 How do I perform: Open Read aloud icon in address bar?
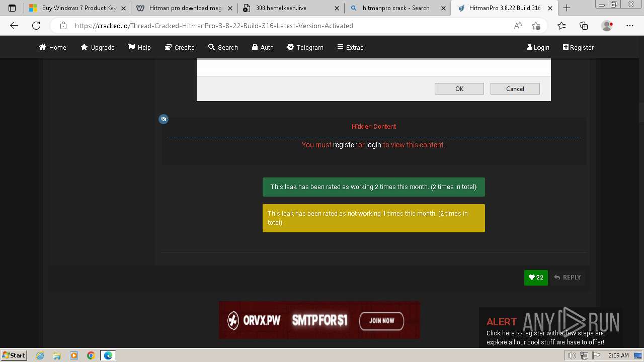pyautogui.click(x=518, y=26)
